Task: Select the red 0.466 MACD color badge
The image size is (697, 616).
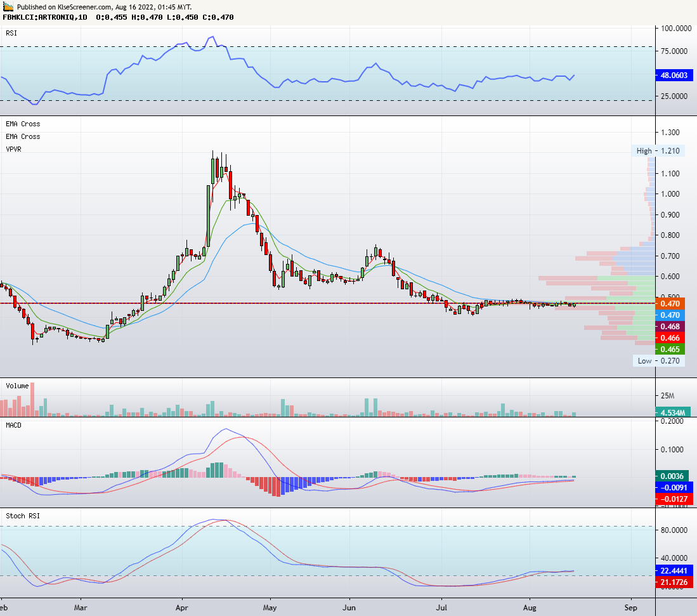Action: coord(669,339)
